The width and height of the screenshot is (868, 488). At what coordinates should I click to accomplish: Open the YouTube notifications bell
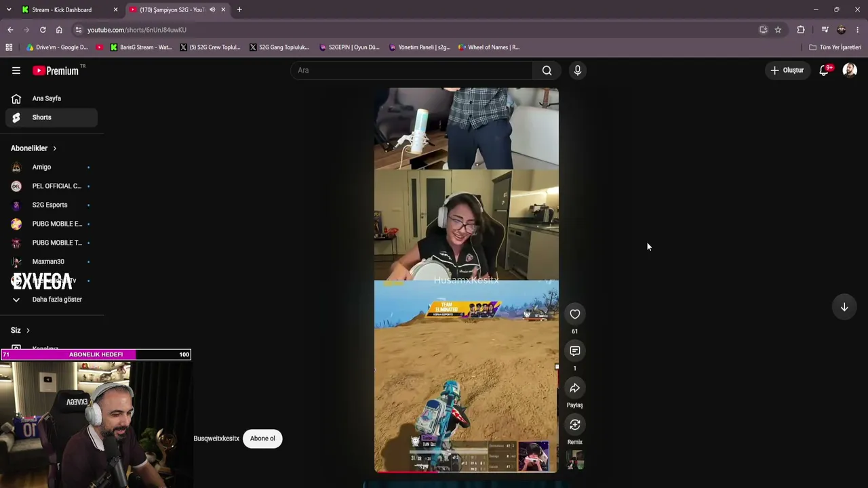pyautogui.click(x=825, y=70)
